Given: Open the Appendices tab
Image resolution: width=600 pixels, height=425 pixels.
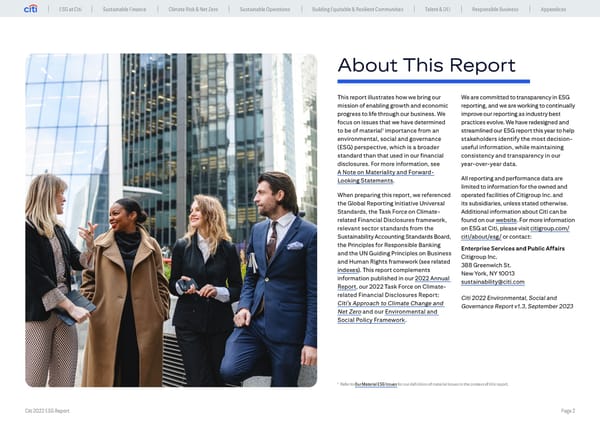Looking at the screenshot, I should coord(559,10).
